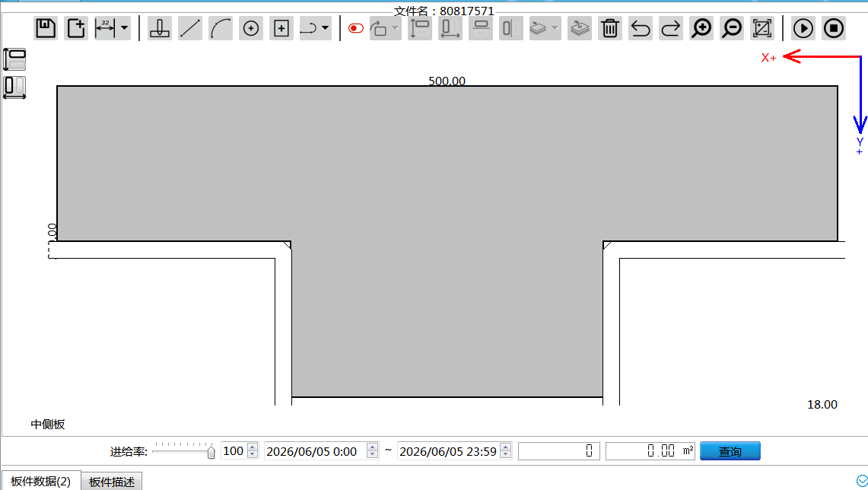Screen dimensions: 868x490
Task: Click the trash delete icon
Action: point(610,28)
